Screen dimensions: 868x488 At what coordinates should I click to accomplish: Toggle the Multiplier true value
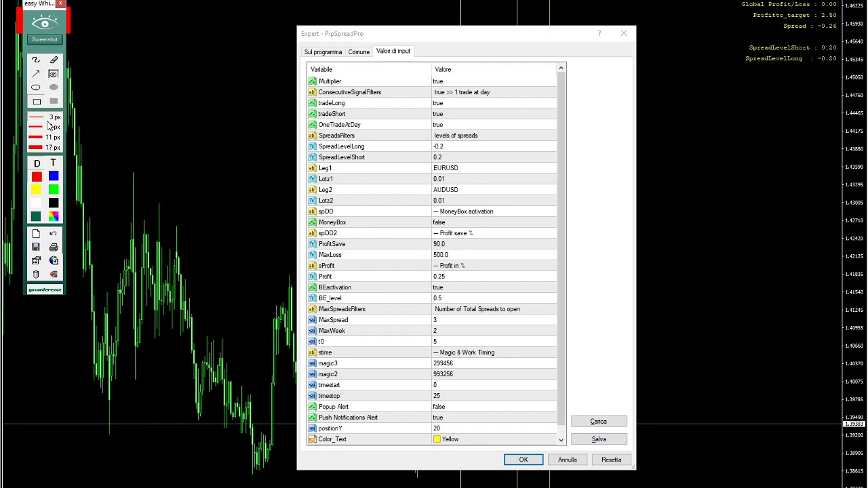(x=494, y=81)
